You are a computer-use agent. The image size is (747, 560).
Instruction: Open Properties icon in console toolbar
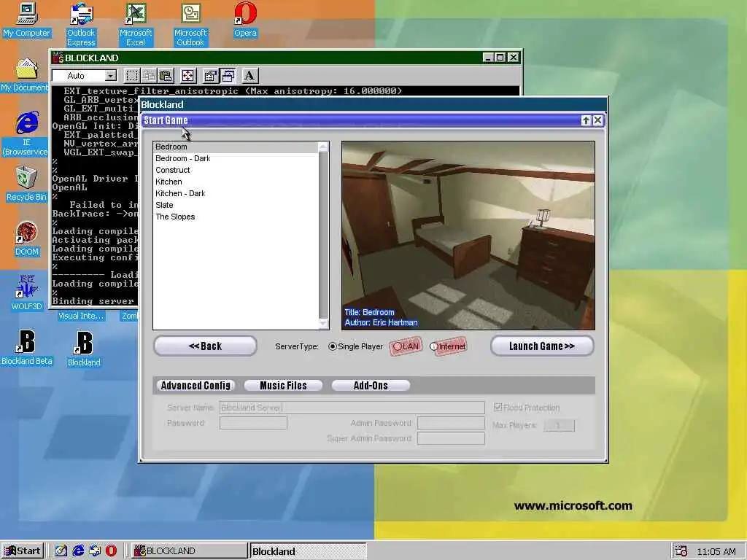click(x=210, y=76)
